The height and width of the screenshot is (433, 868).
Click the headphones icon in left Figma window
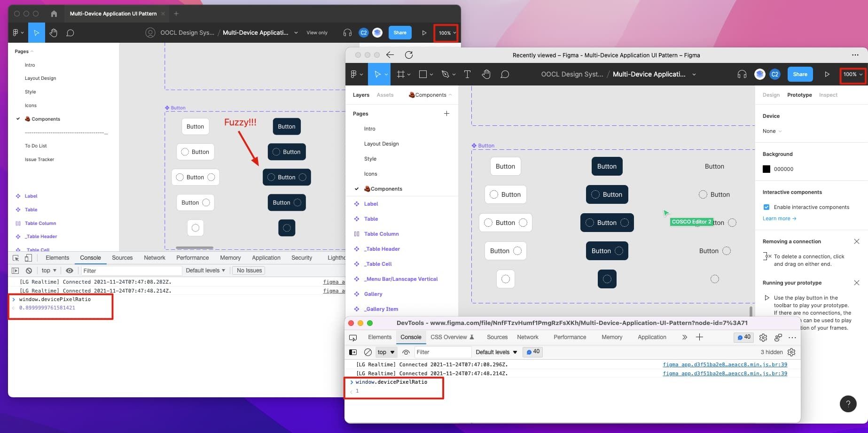347,33
